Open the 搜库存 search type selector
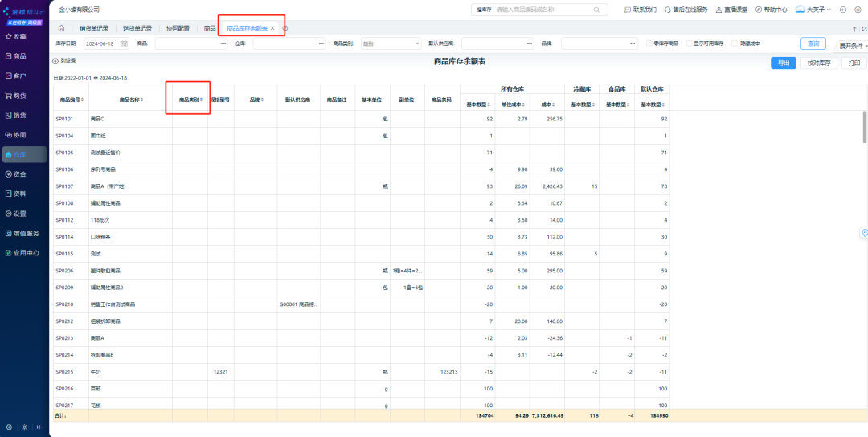The width and height of the screenshot is (868, 437). coord(483,10)
